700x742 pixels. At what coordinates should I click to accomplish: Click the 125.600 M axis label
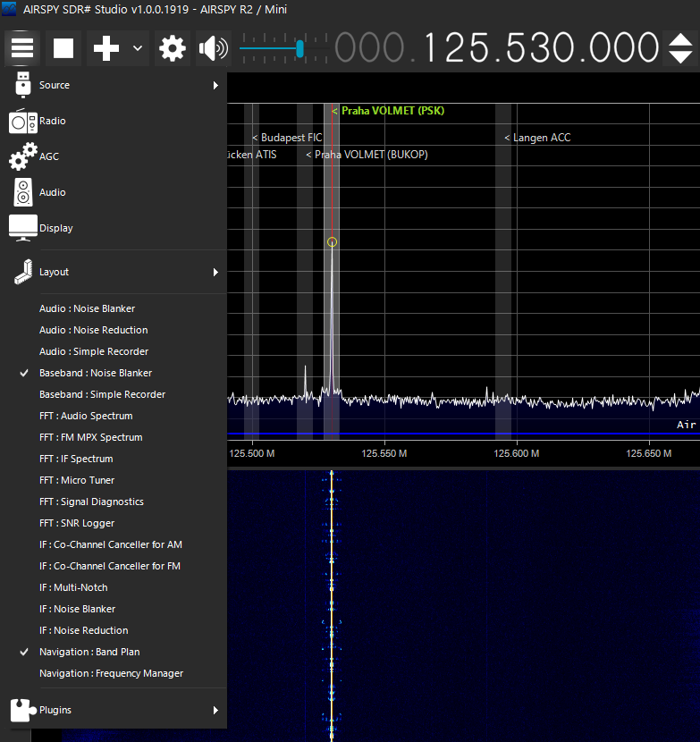(517, 453)
